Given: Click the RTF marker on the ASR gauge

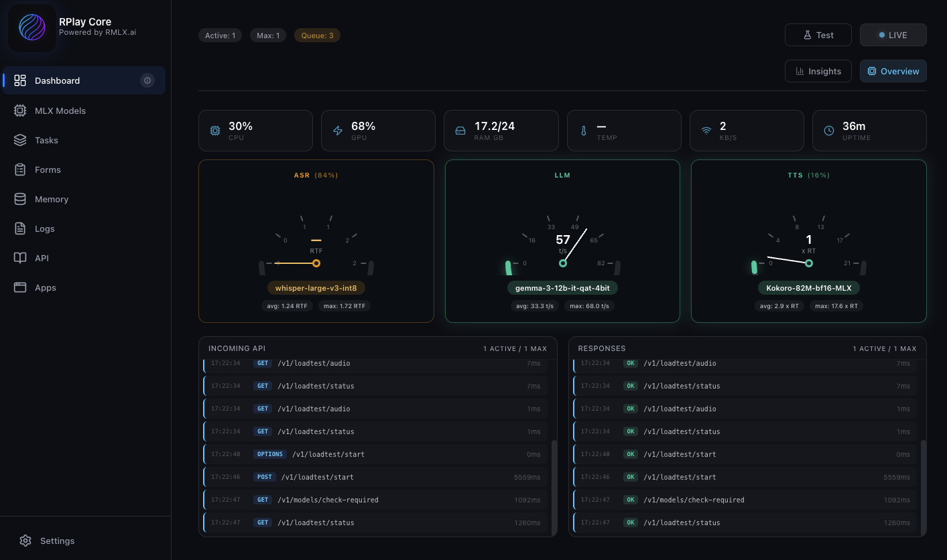Looking at the screenshot, I should point(316,263).
